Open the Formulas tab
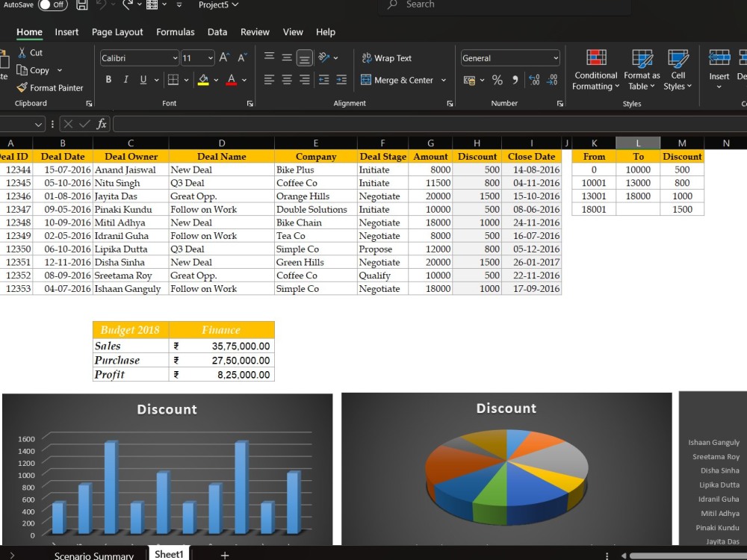 point(176,32)
